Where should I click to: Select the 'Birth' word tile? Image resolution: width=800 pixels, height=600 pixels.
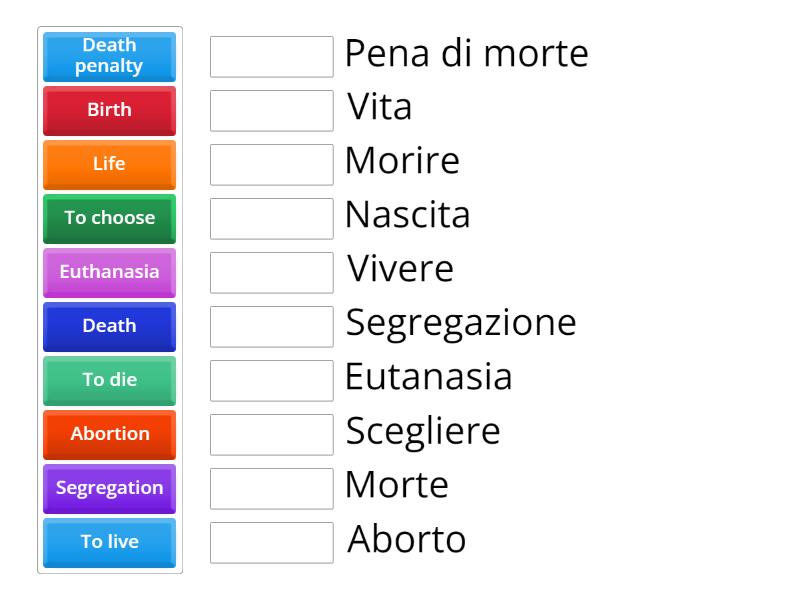(x=108, y=110)
